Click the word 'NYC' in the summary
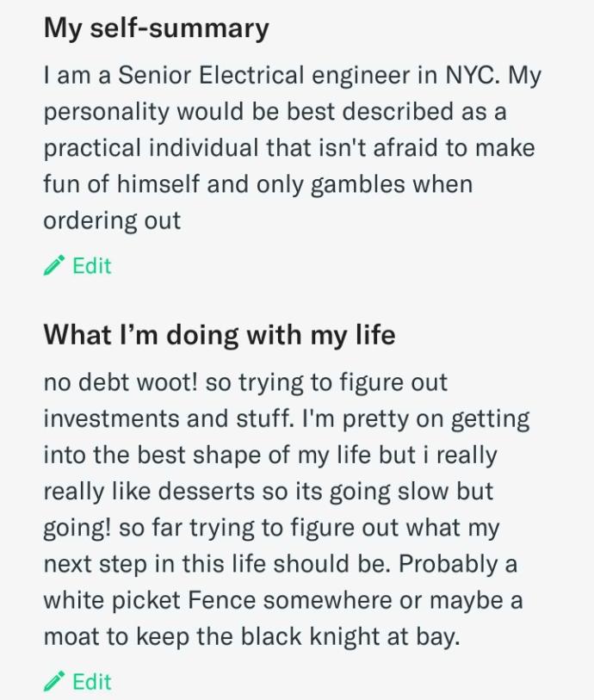Screen dimensions: 594x700 (470, 75)
